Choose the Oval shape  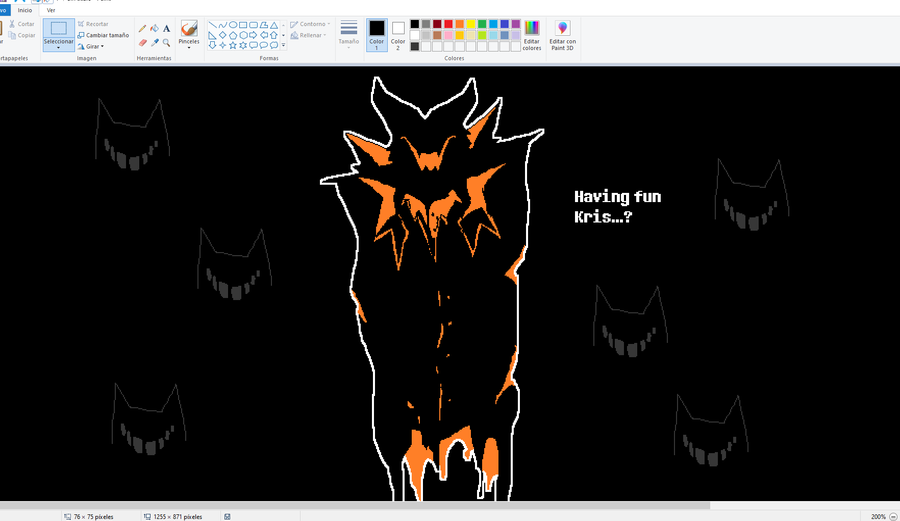(x=233, y=25)
